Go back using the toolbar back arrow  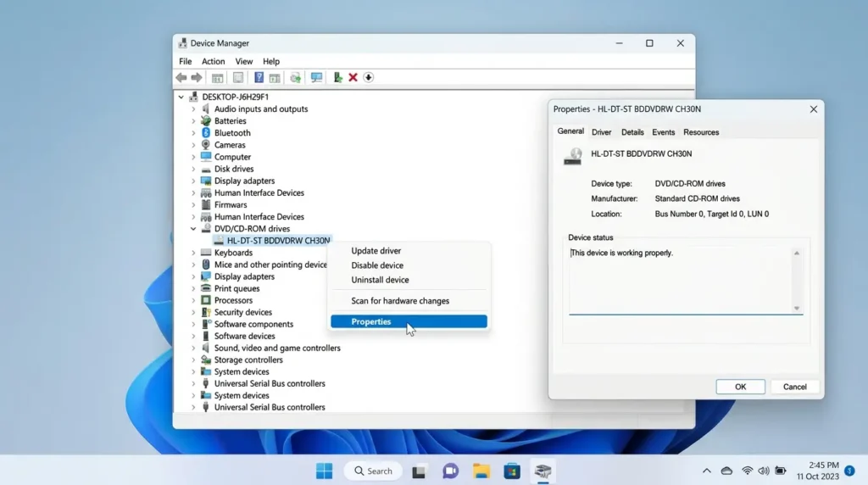pyautogui.click(x=181, y=77)
